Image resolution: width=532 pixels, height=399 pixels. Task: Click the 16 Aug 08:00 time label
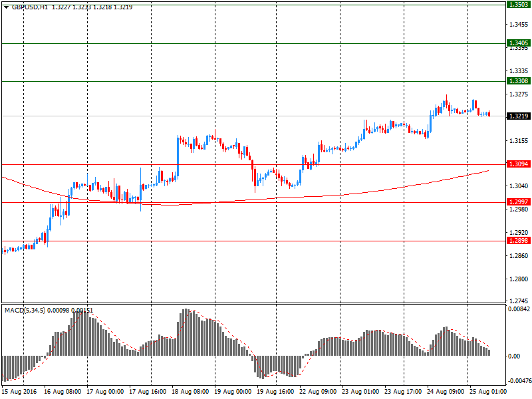point(63,392)
